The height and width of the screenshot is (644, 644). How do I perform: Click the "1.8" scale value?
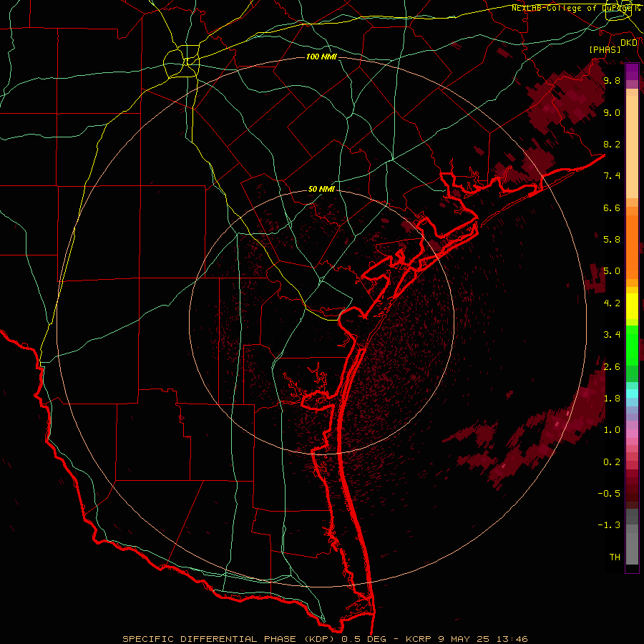tap(612, 399)
